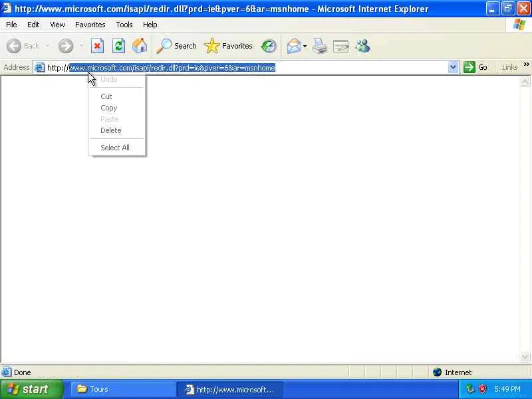This screenshot has height=399, width=532.
Task: Restore down the Internet Explorer window
Action: 508,9
